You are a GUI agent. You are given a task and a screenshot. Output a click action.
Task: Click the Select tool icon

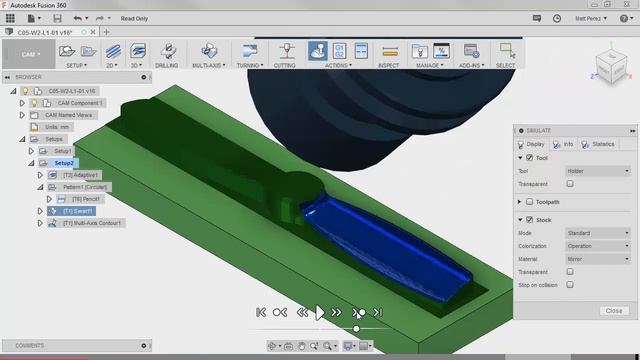point(507,51)
